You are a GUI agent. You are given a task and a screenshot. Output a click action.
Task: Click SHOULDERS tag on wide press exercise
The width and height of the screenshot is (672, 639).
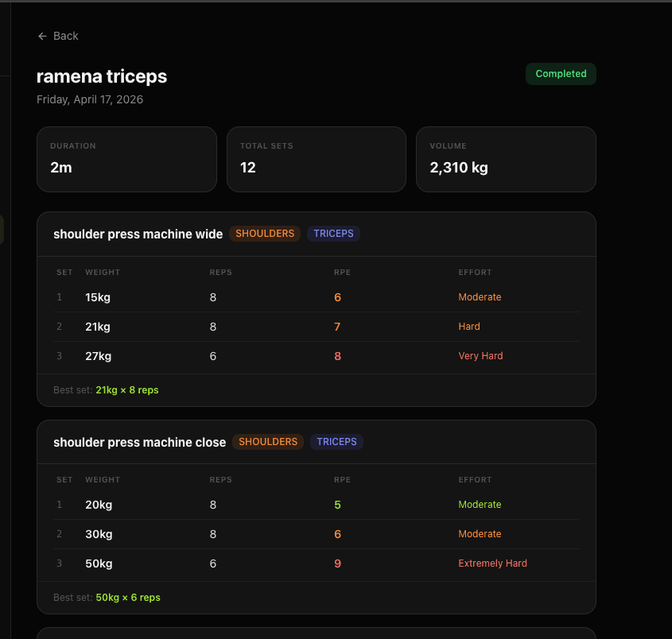[x=265, y=234]
